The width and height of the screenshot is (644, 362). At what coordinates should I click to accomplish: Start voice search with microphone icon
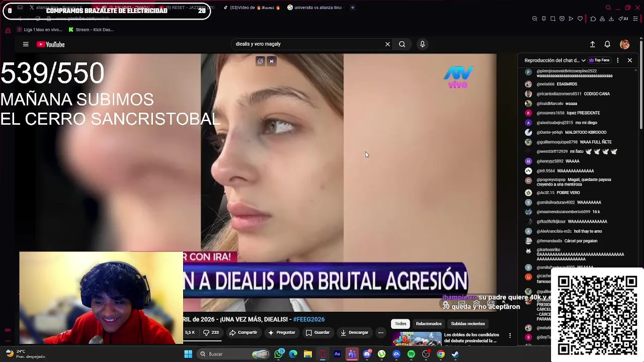click(422, 44)
